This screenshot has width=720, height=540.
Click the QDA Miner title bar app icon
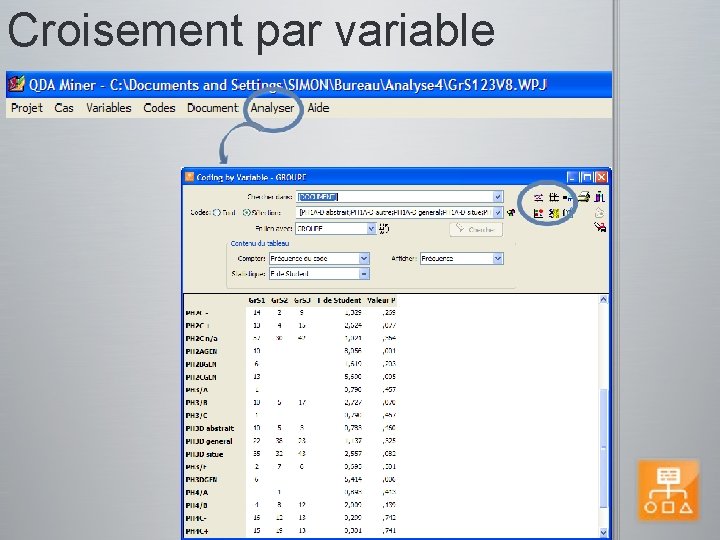17,84
